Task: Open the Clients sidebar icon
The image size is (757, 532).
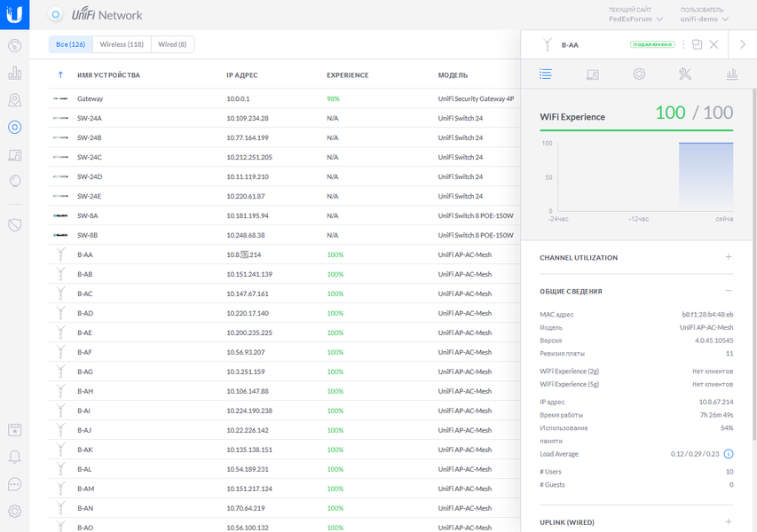Action: pos(14,155)
